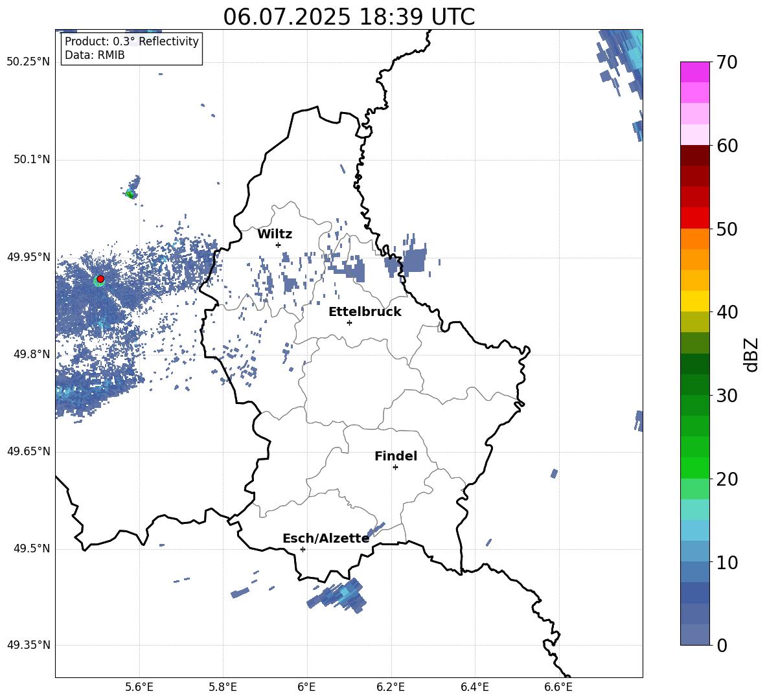Click the 6°E longitude label
Image resolution: width=767 pixels, height=700 pixels.
tap(306, 687)
